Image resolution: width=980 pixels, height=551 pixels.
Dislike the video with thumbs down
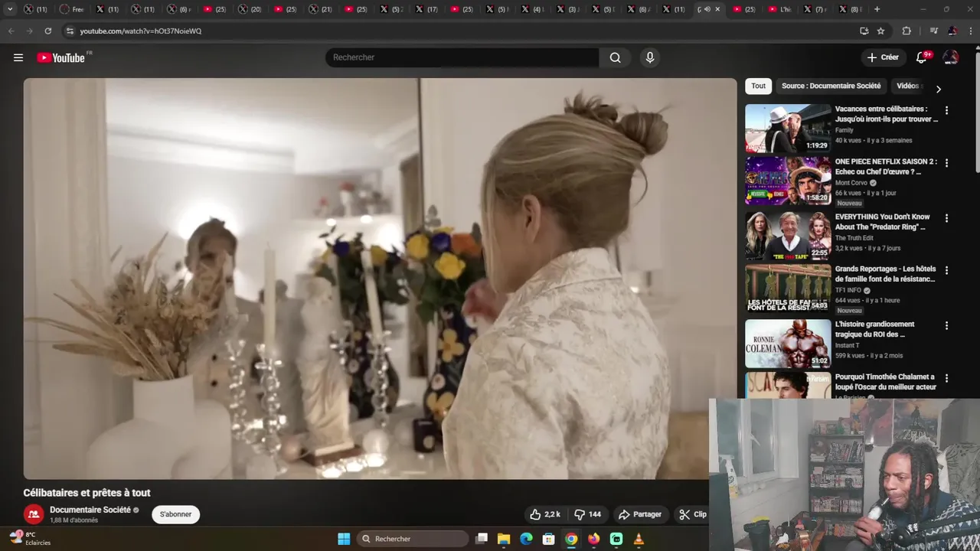[x=588, y=514]
